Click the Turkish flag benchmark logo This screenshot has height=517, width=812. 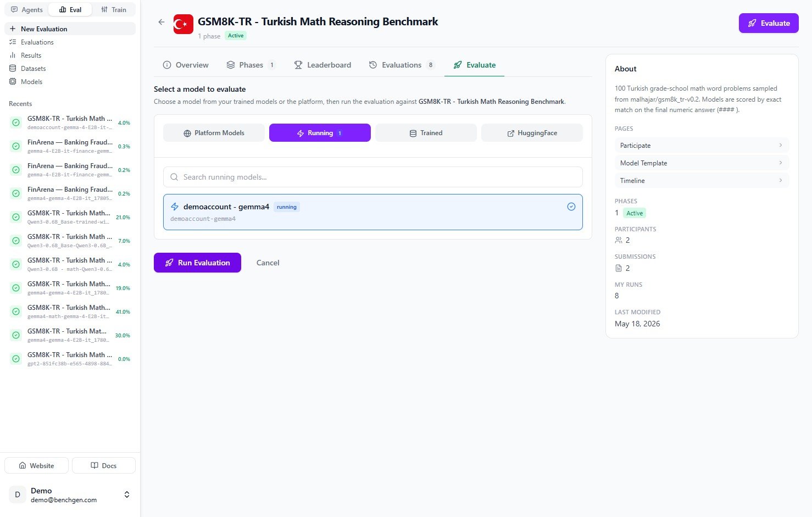click(183, 24)
